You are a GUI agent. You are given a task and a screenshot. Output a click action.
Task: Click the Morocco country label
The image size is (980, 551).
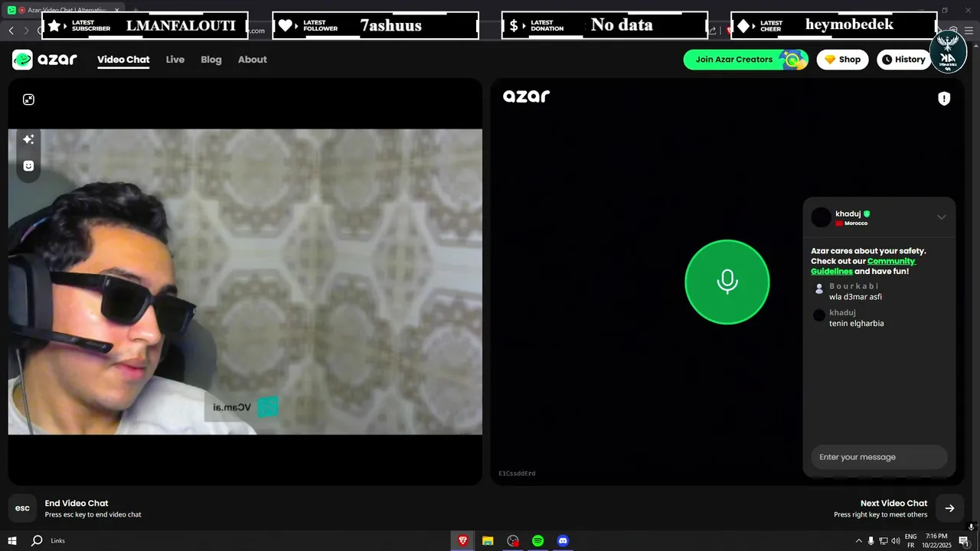coord(856,223)
